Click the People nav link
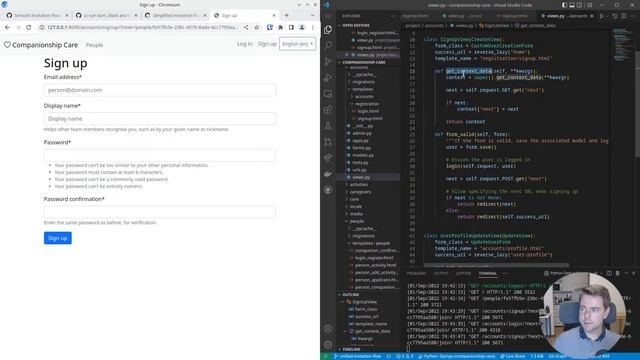Image resolution: width=640 pixels, height=360 pixels. (x=94, y=45)
